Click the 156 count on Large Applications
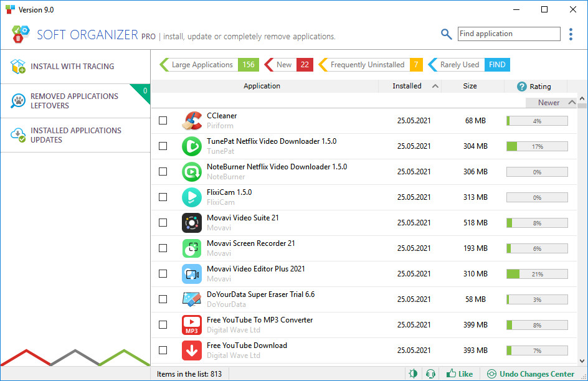The width and height of the screenshot is (588, 381). 249,65
